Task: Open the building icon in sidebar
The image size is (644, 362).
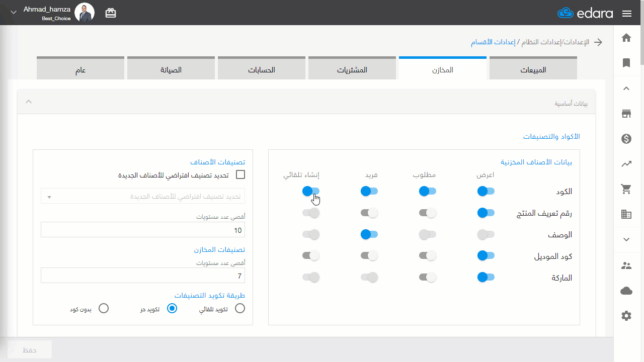Action: (x=626, y=214)
